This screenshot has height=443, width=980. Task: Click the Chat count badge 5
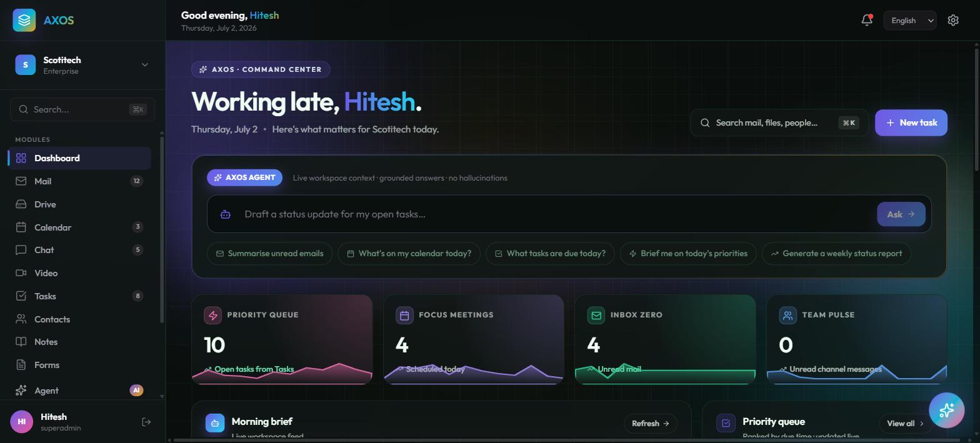click(x=138, y=250)
